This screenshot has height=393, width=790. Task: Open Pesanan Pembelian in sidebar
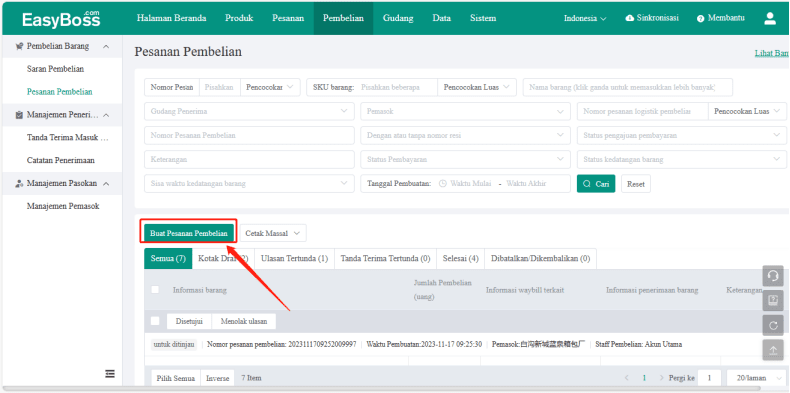click(x=59, y=92)
